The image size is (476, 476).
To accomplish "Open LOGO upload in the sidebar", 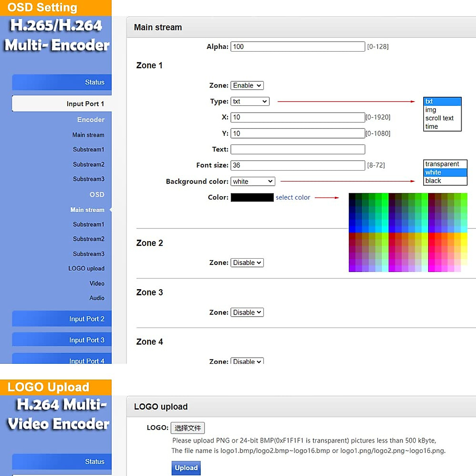I will [86, 269].
